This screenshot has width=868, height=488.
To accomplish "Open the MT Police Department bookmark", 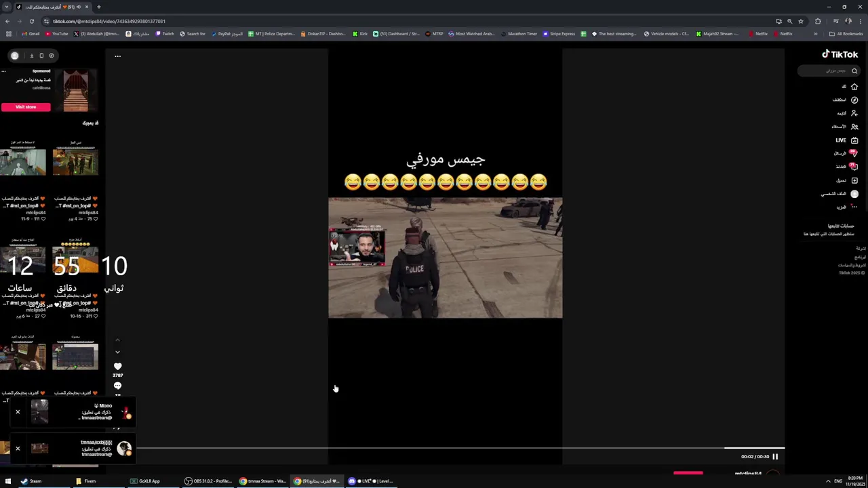I will tap(271, 34).
